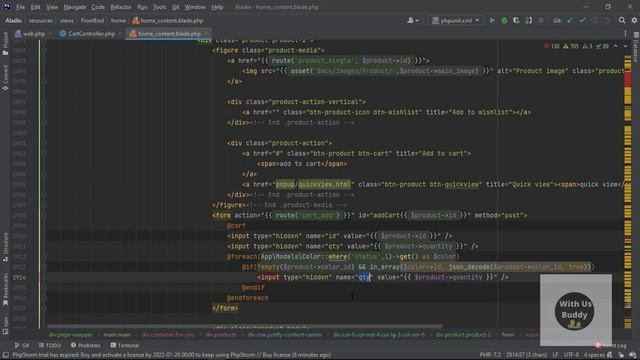The width and height of the screenshot is (640, 360).
Task: Close the home_content.blade.php tab
Action: (206, 34)
